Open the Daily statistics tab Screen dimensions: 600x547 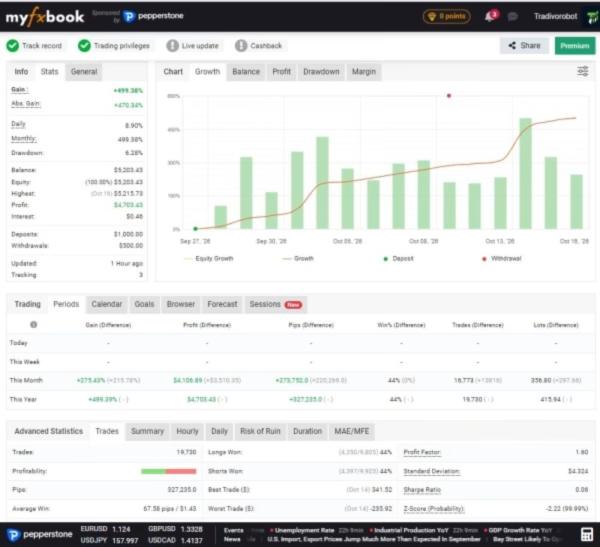[219, 431]
